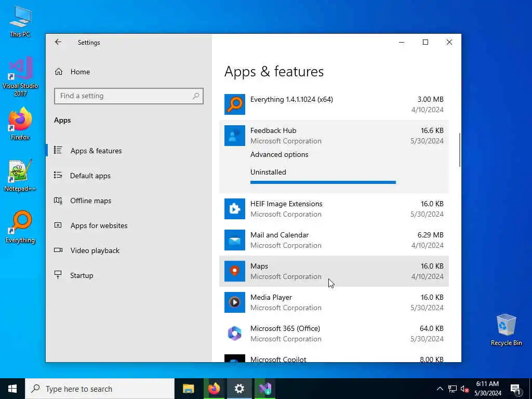
Task: Click the Everything app icon in the list
Action: coord(235,104)
